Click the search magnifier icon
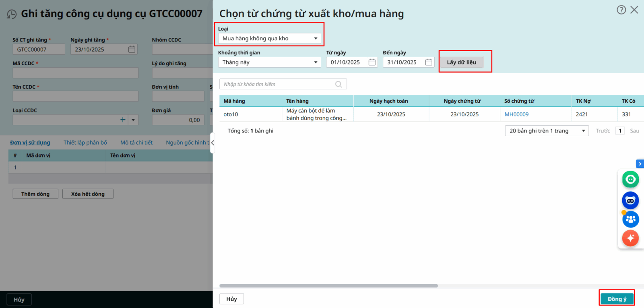The width and height of the screenshot is (644, 308). tap(339, 84)
